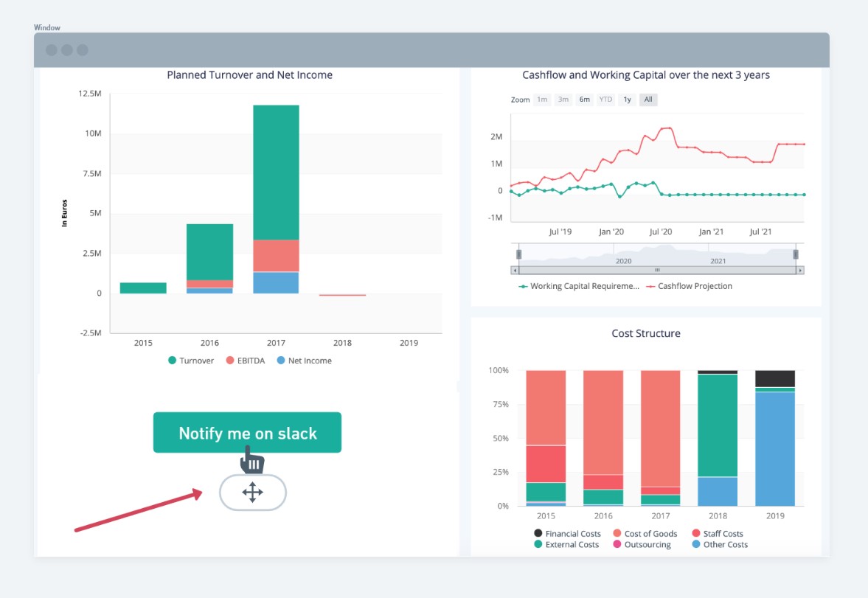This screenshot has height=598, width=868.
Task: Select the All zoom option
Action: coord(648,100)
